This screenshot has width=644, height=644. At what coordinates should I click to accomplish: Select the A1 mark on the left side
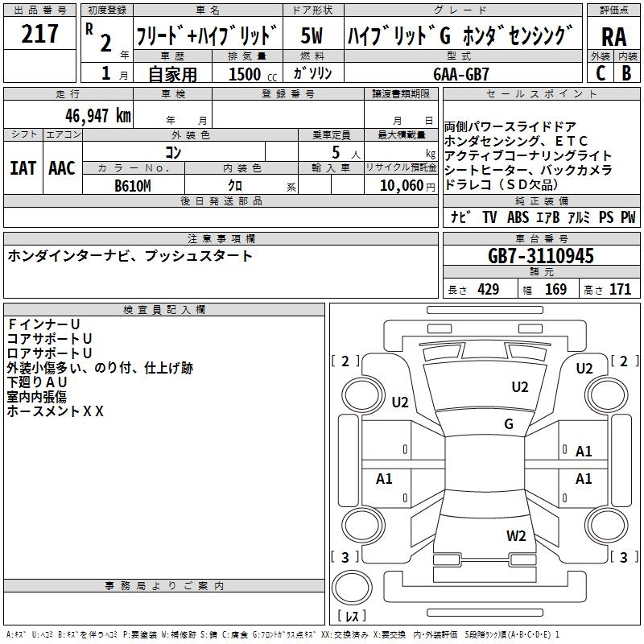pos(385,479)
